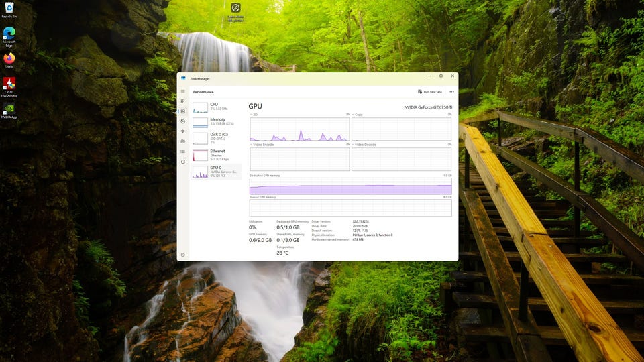644x362 pixels.
Task: Click the Performance page heading
Action: 203,92
